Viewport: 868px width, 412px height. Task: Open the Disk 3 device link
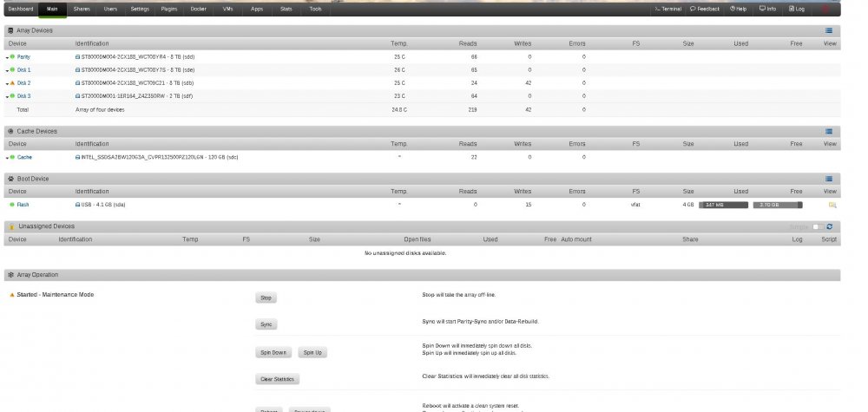click(x=23, y=96)
